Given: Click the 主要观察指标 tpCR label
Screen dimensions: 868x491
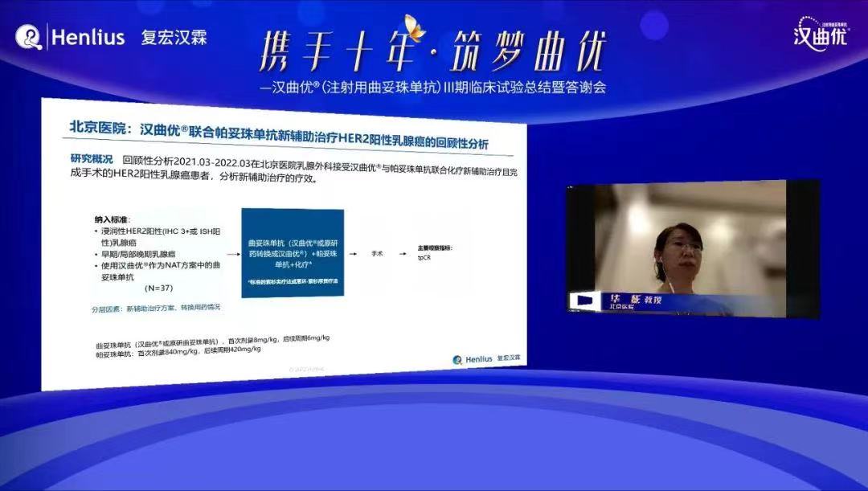Looking at the screenshot, I should (430, 252).
